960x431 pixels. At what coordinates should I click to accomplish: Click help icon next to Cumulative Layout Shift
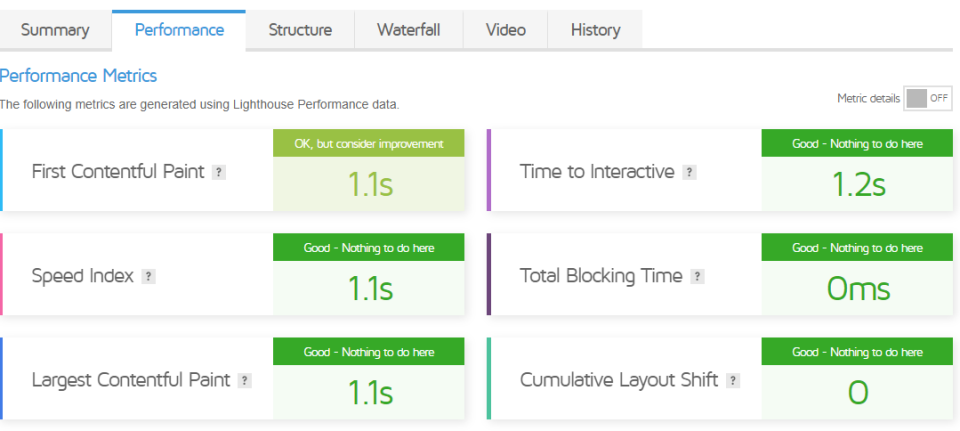(x=732, y=381)
